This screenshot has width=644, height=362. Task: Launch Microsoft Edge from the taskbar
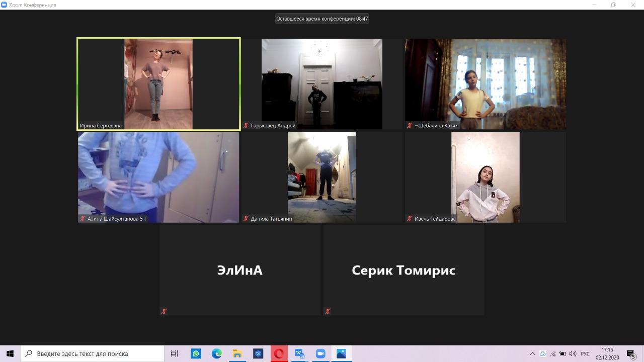[216, 353]
